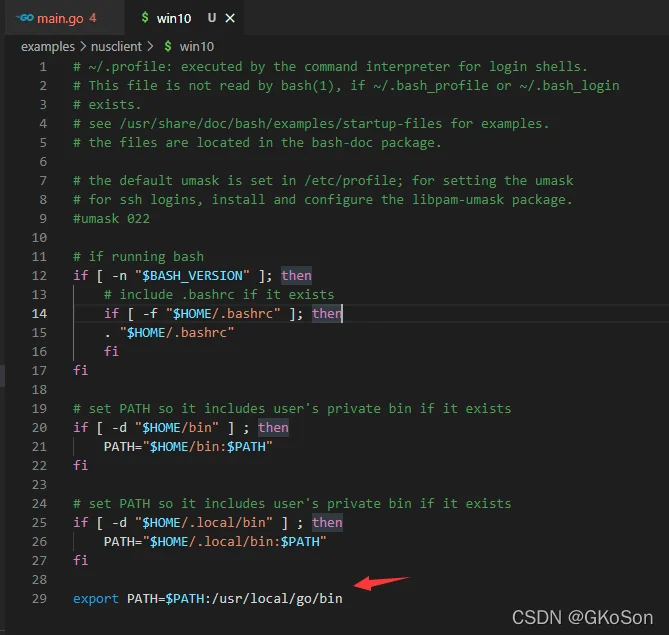Close the win10 tab
Screen dimensions: 669x635
[x=230, y=18]
